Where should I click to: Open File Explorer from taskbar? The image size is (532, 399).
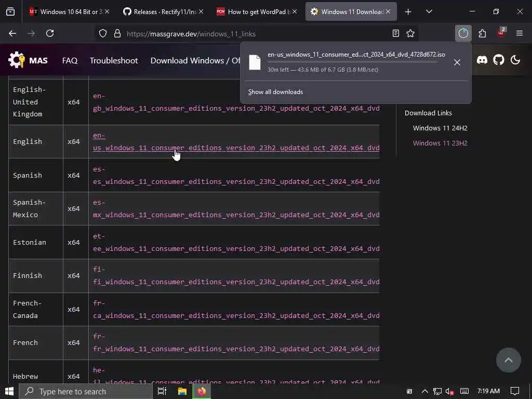coord(182,392)
